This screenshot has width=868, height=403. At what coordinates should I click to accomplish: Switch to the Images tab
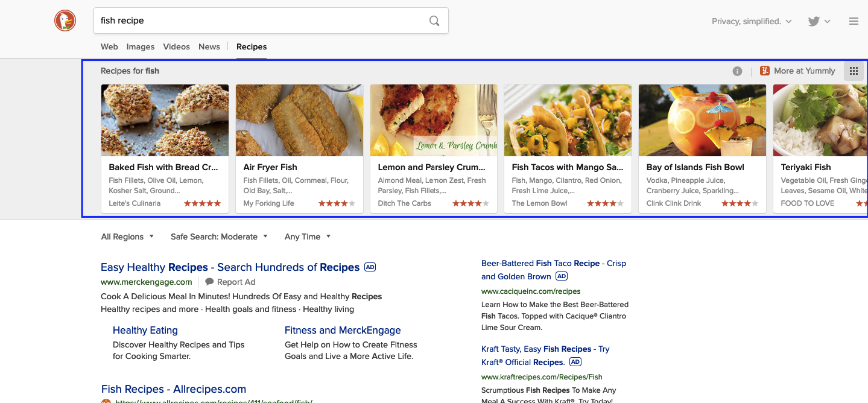pos(140,46)
